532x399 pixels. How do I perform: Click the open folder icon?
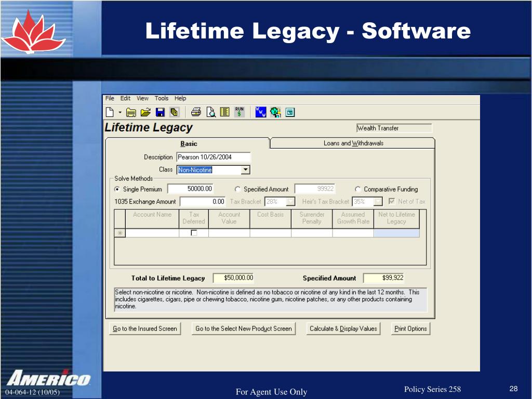(145, 112)
